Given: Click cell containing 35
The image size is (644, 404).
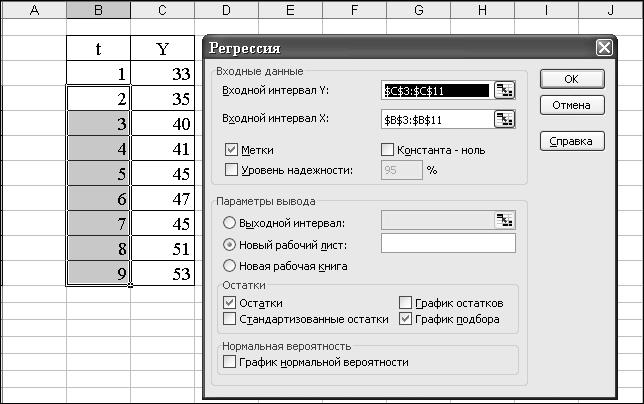Looking at the screenshot, I should (163, 99).
